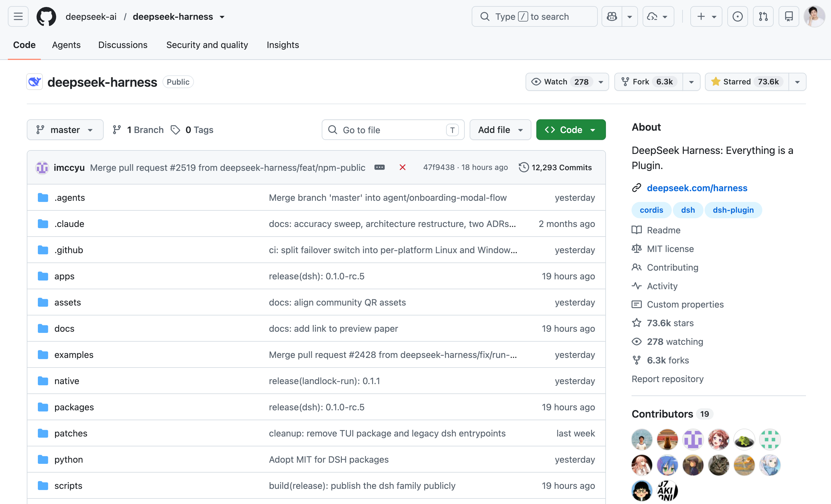Open the hamburger navigation menu
831x504 pixels.
coord(18,17)
